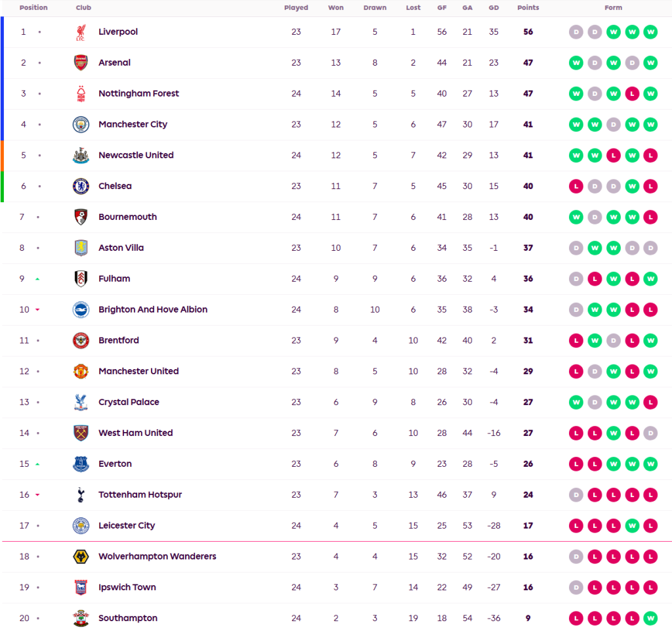Click the Chelsea club badge
Viewport: 672px width, 631px height.
[x=80, y=186]
